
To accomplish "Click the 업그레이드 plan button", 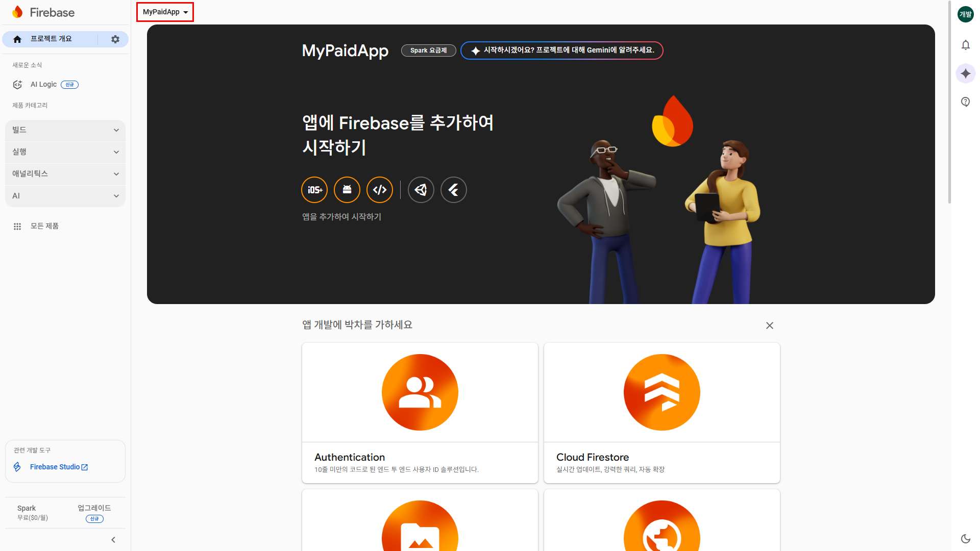I will (94, 508).
